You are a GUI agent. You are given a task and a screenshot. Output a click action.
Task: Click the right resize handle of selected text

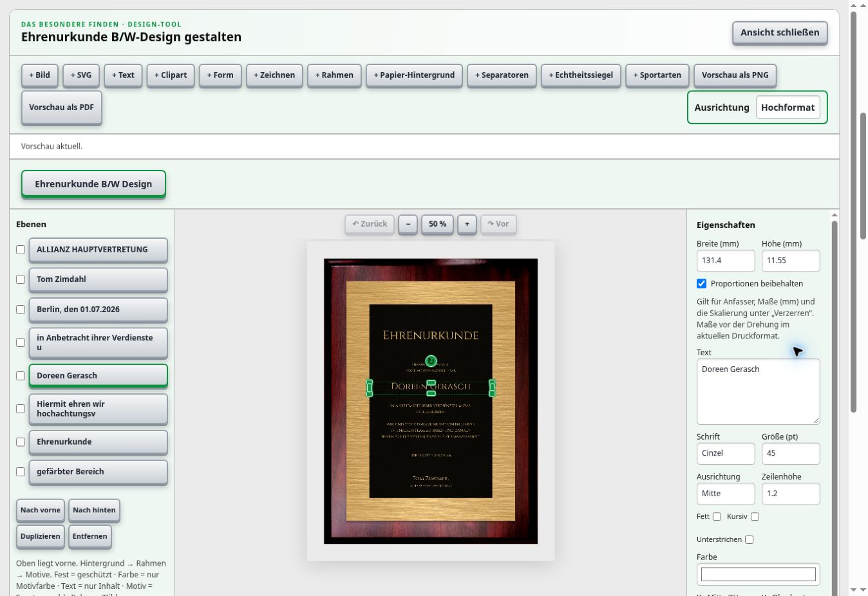492,388
